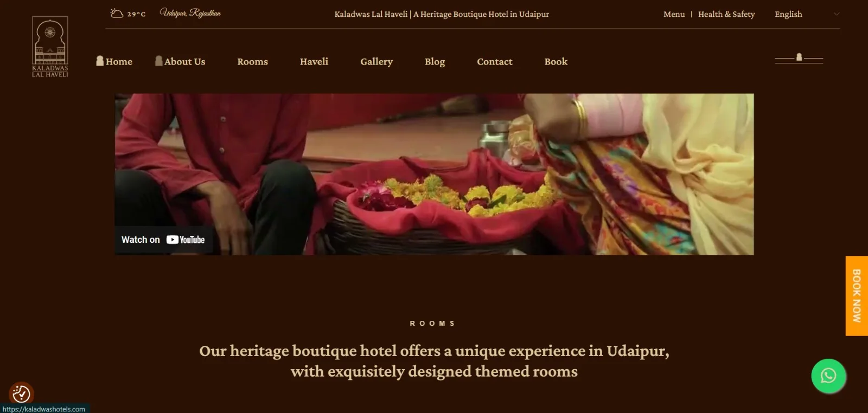Click the small haveli divider icon
Viewport: 868px width, 413px height.
[x=799, y=57]
